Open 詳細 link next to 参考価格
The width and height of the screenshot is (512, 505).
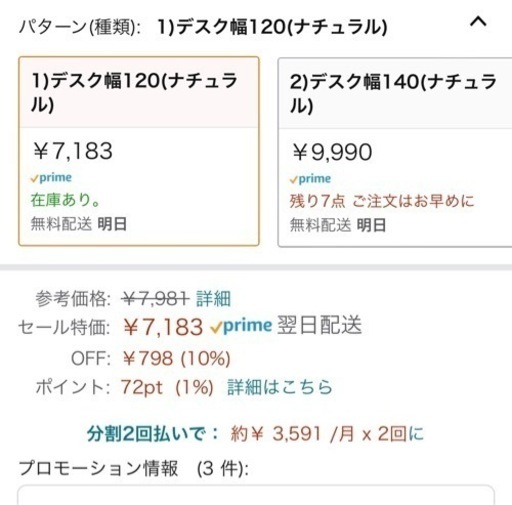[x=213, y=298]
